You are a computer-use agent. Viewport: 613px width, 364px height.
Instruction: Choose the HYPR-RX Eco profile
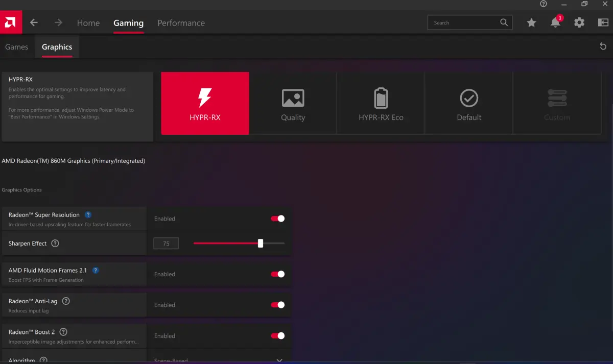pyautogui.click(x=381, y=104)
